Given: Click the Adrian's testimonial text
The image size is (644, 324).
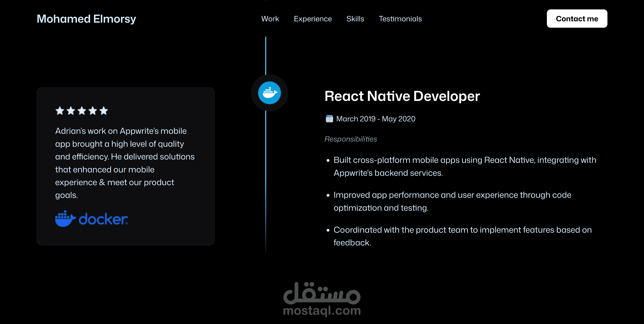Looking at the screenshot, I should 124,163.
